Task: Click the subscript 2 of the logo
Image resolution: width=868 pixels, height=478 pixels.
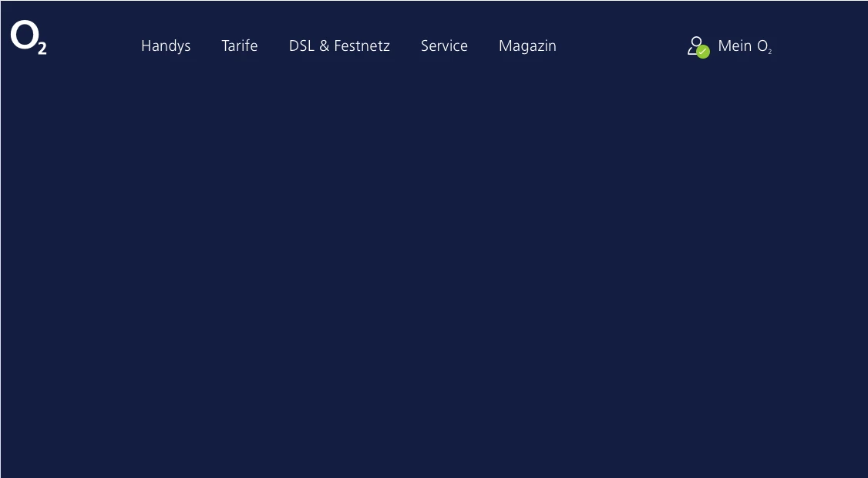Action: pyautogui.click(x=42, y=48)
